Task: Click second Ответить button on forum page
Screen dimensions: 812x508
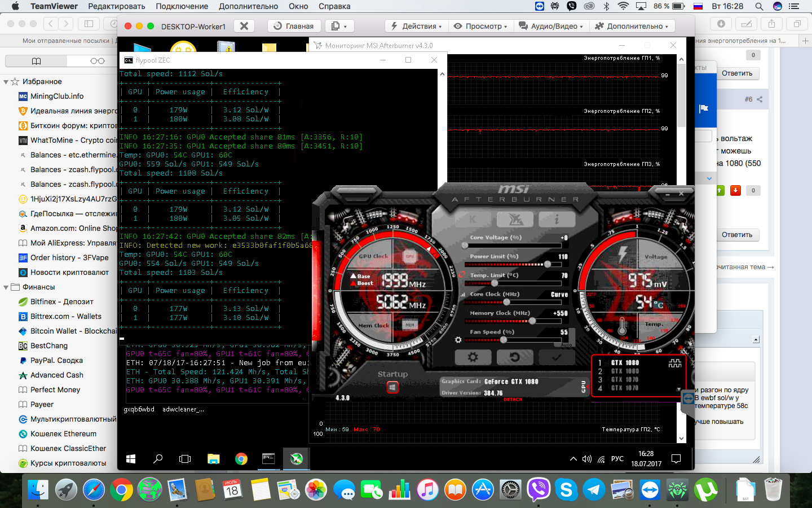Action: point(737,235)
